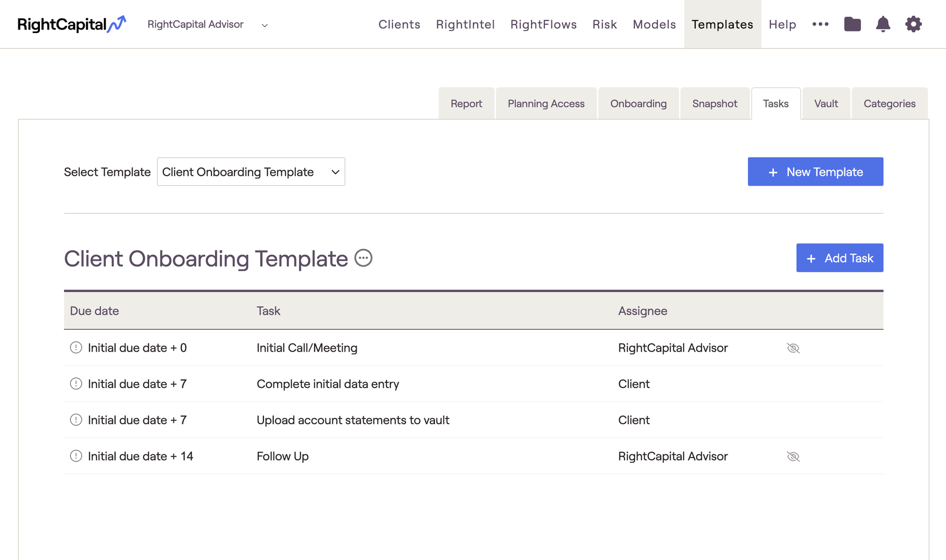Switch to the Report tab
Viewport: 946px width, 560px height.
(x=466, y=103)
